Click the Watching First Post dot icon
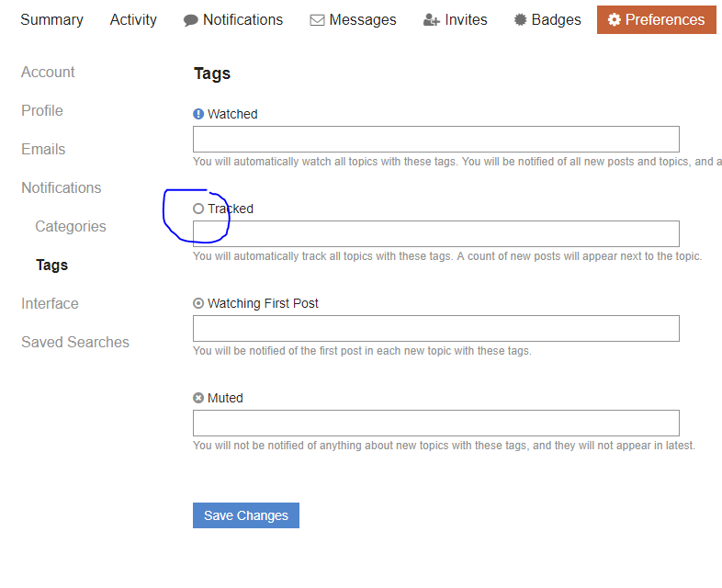Screen dimensions: 722x588 [x=198, y=303]
